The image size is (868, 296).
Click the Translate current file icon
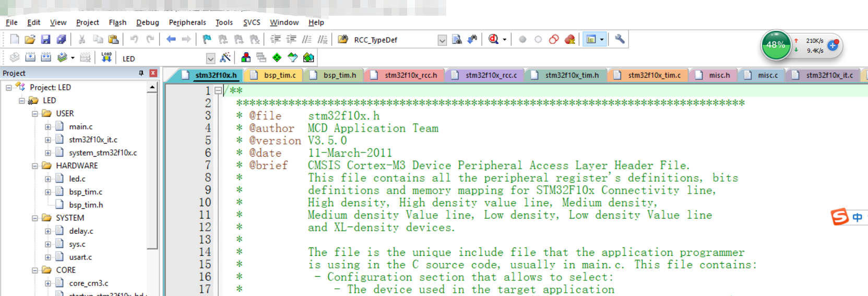(15, 57)
